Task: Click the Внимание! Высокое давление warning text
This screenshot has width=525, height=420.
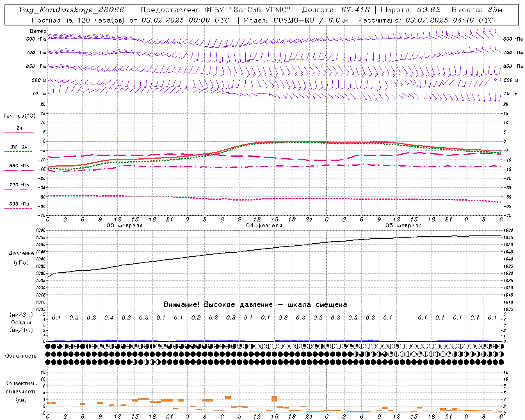Action: 256,305
